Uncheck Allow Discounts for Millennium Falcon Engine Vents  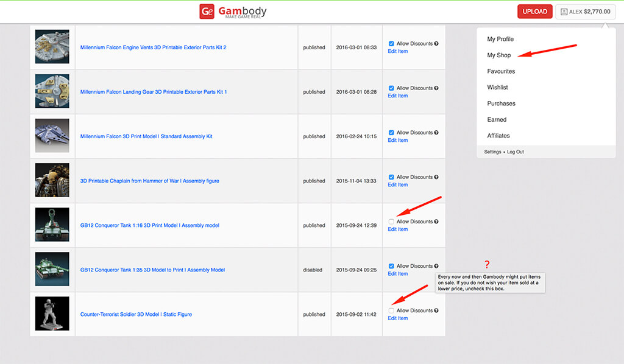pos(391,44)
